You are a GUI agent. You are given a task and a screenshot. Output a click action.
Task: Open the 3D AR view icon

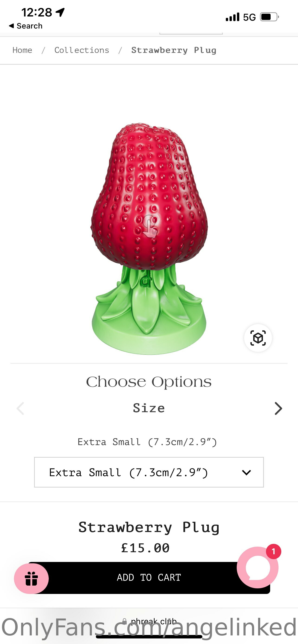coord(258,338)
